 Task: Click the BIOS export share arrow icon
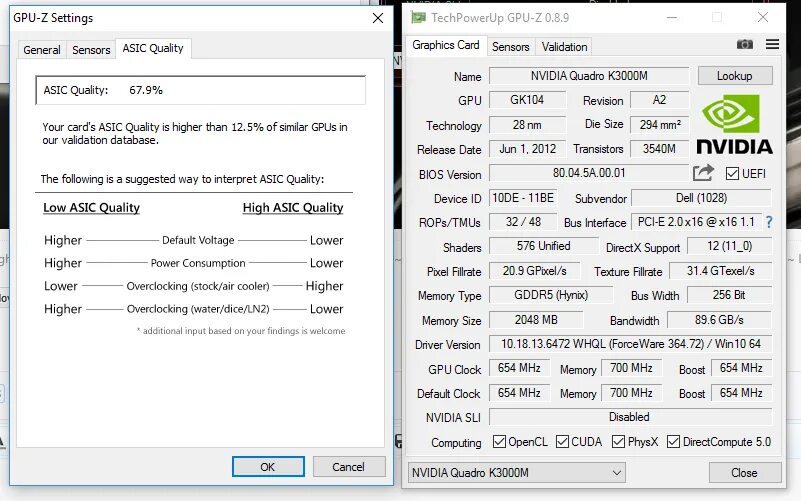(703, 173)
